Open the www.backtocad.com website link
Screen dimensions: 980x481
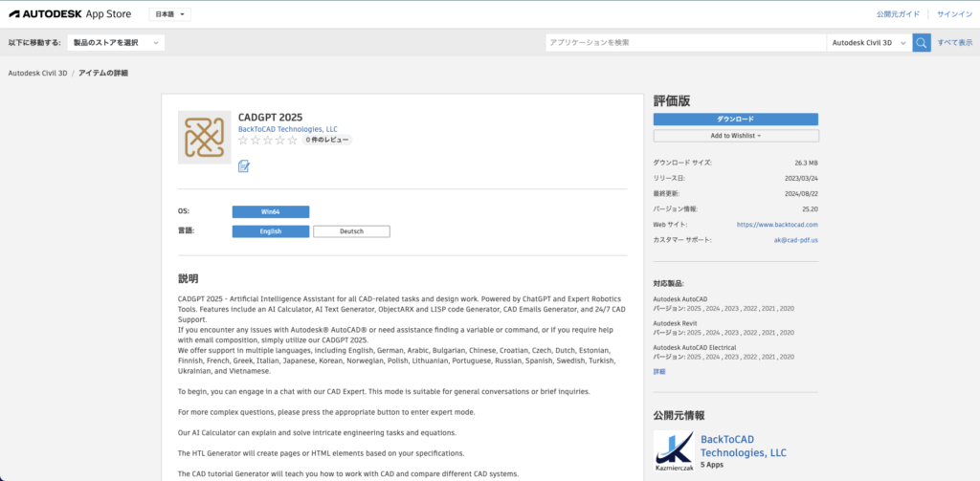777,225
